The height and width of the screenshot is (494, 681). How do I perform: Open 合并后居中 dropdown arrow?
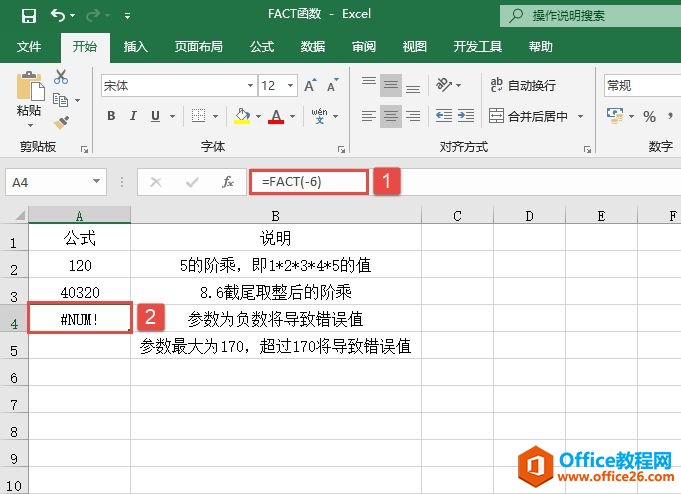[x=580, y=116]
